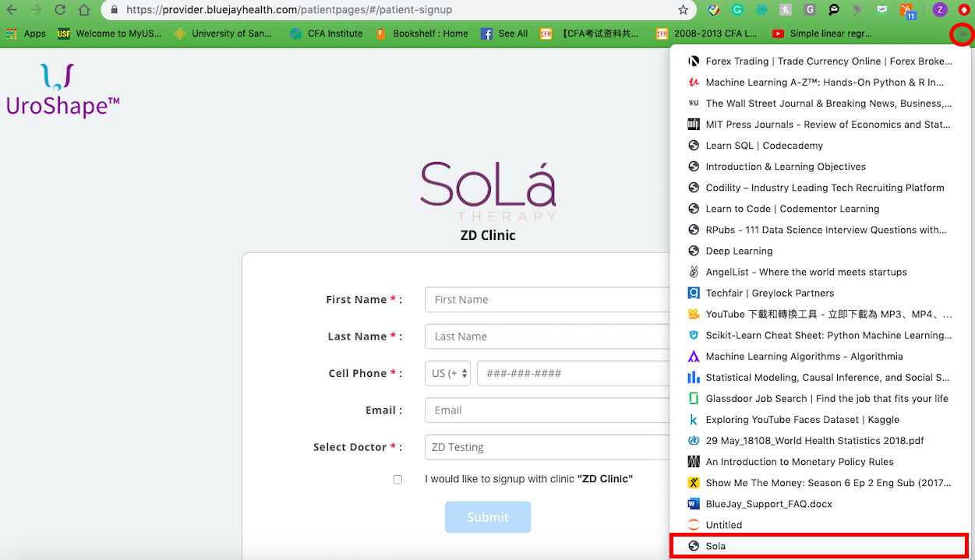Open the Grammarly extension icon

[x=737, y=10]
